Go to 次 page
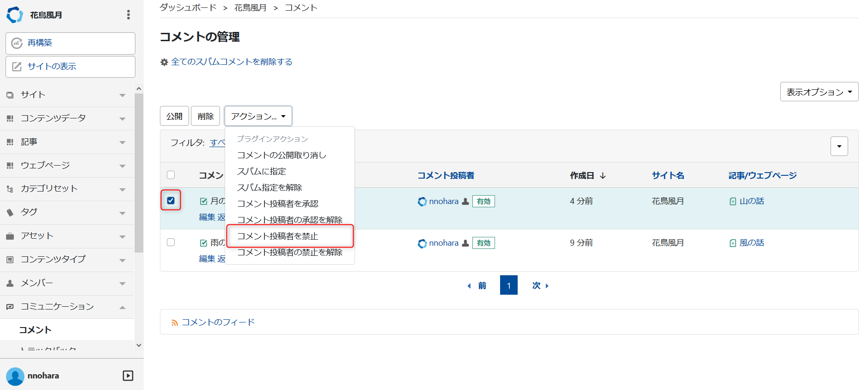This screenshot has width=868, height=390. [x=540, y=285]
